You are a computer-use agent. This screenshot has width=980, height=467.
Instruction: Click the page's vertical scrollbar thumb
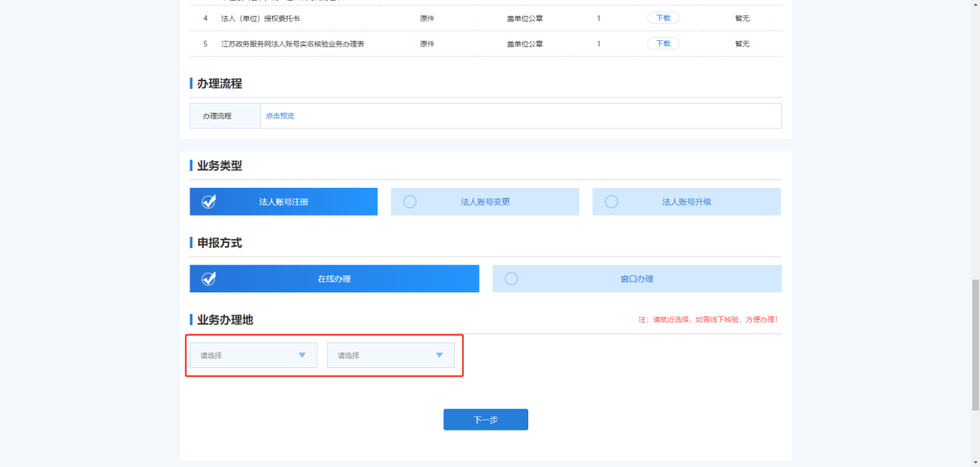975,344
